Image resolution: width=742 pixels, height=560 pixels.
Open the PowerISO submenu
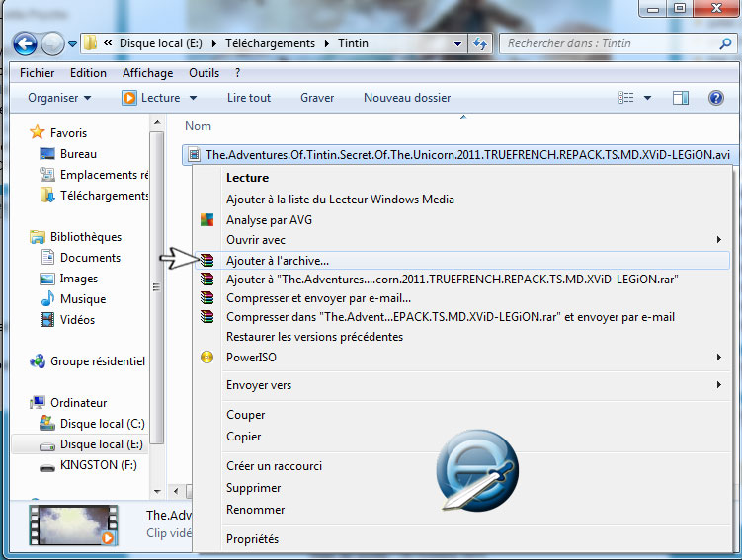[x=461, y=358]
